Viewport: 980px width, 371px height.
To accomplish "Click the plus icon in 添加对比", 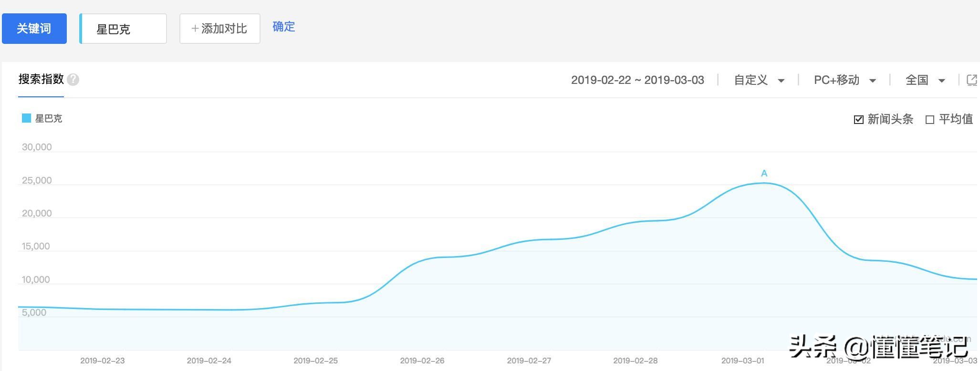I will click(x=195, y=29).
